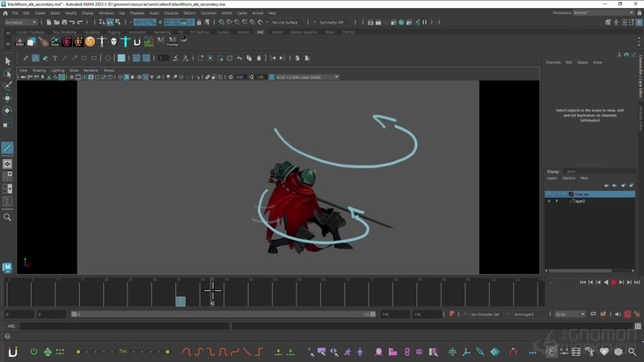Pick the Blue Pencil pencil draw tool
The width and height of the screenshot is (644, 362).
[x=26, y=58]
